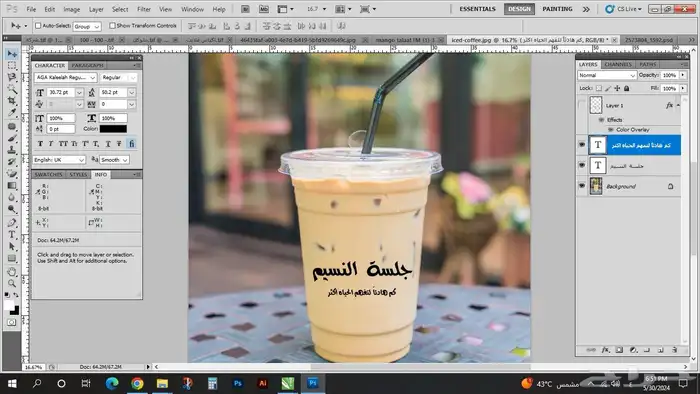This screenshot has height=394, width=700.
Task: Open the text color swatch in Character panel
Action: point(113,129)
